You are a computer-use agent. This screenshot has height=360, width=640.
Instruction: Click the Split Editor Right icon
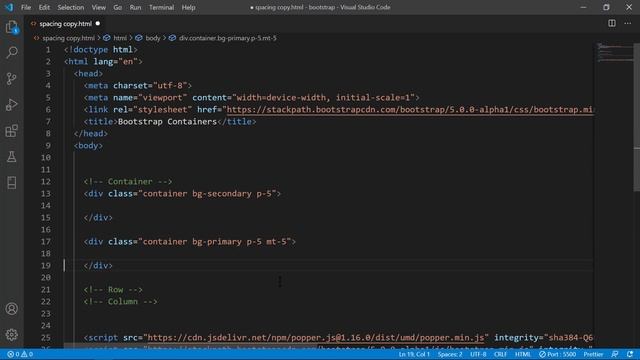[x=612, y=23]
